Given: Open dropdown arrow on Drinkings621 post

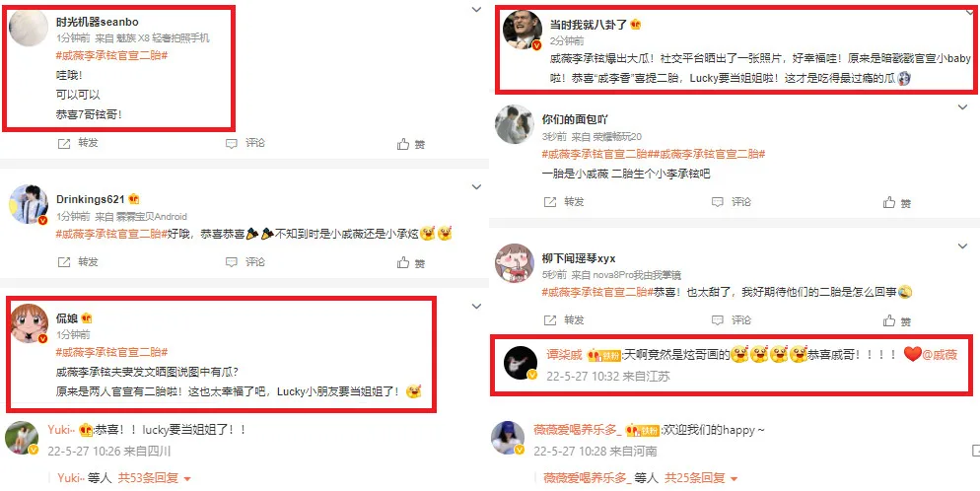Looking at the screenshot, I should (x=477, y=186).
